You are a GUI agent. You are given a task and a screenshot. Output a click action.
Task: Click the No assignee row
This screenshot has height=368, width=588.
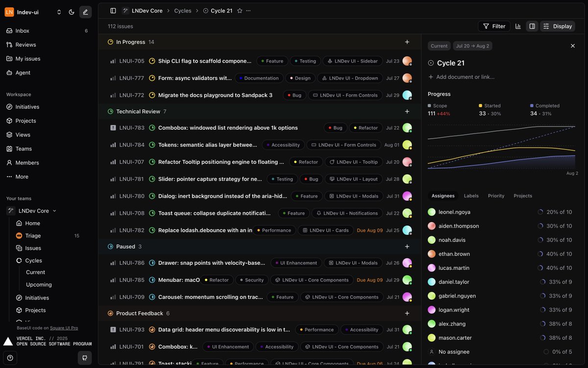coord(500,352)
